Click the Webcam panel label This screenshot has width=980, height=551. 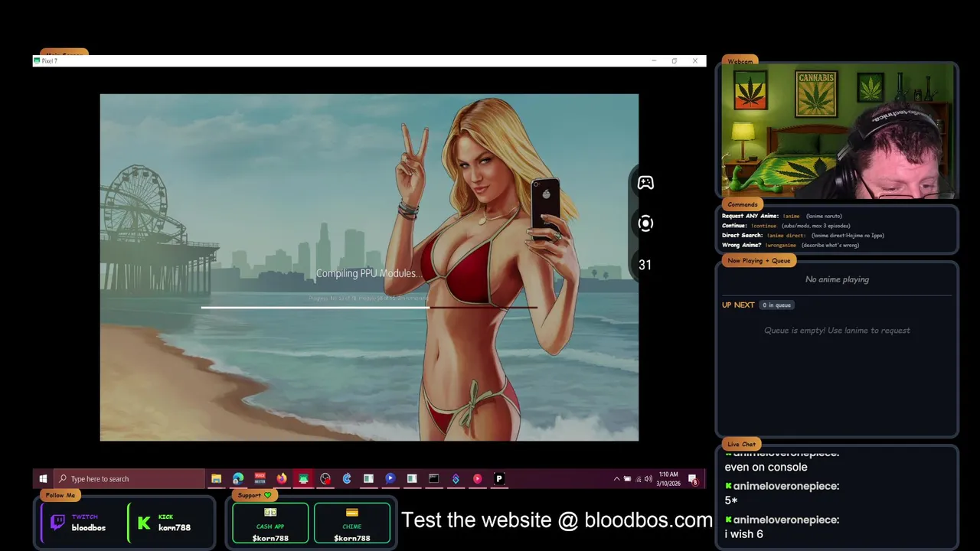[x=740, y=61]
